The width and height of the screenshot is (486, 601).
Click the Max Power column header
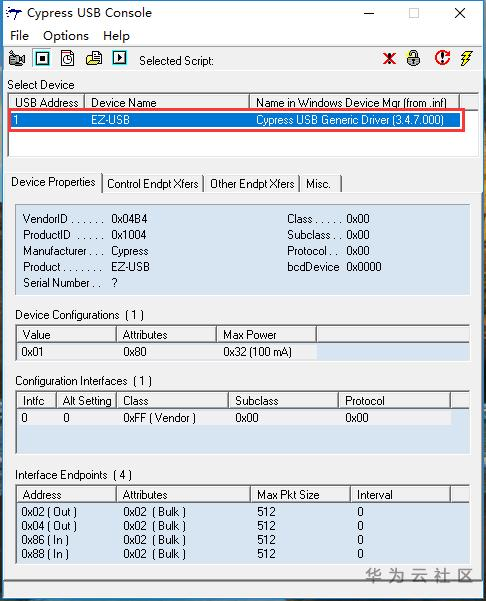tap(267, 335)
